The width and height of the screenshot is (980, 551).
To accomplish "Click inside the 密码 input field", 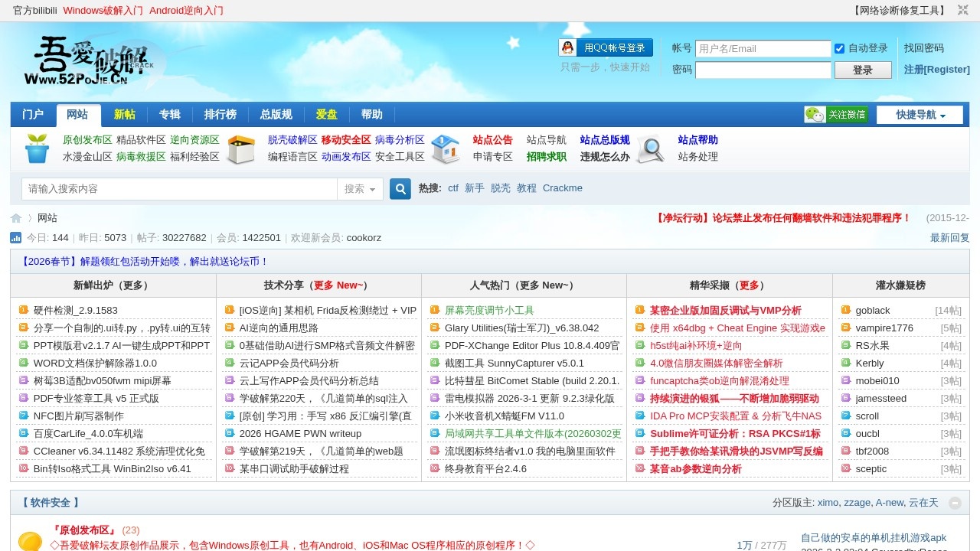I will (763, 70).
